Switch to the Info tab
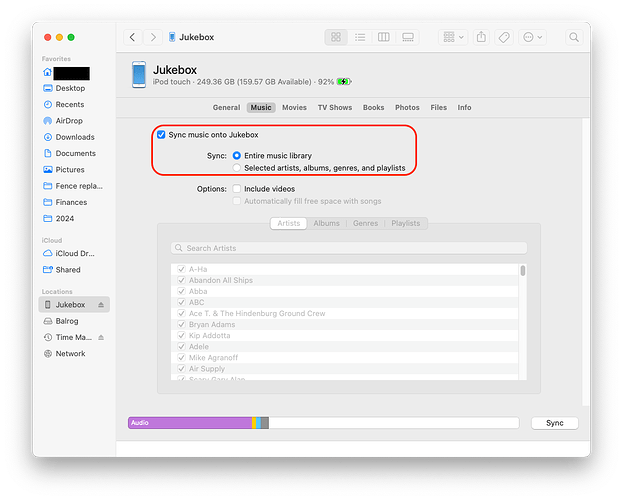 (x=464, y=108)
